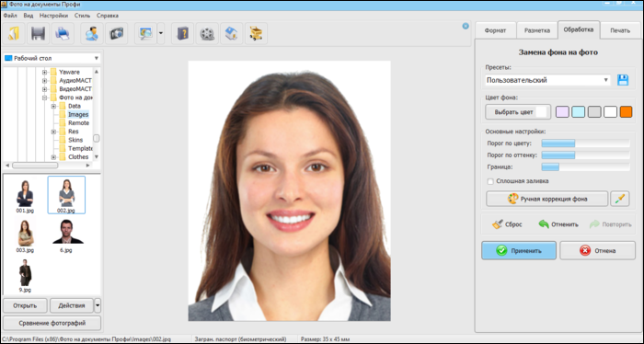644x344 pixels.
Task: Click the printer toolbar icon
Action: coord(63,34)
